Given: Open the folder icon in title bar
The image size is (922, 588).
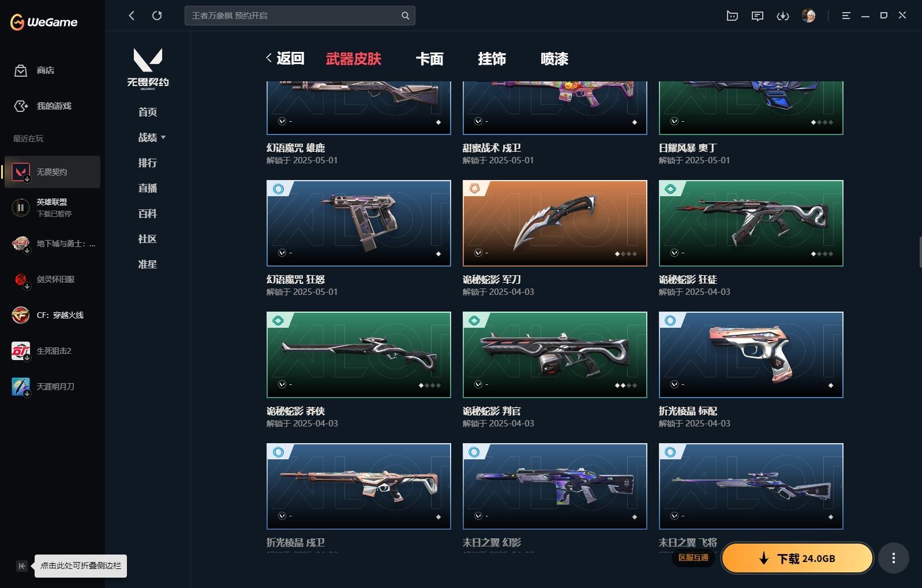Looking at the screenshot, I should pyautogui.click(x=732, y=16).
